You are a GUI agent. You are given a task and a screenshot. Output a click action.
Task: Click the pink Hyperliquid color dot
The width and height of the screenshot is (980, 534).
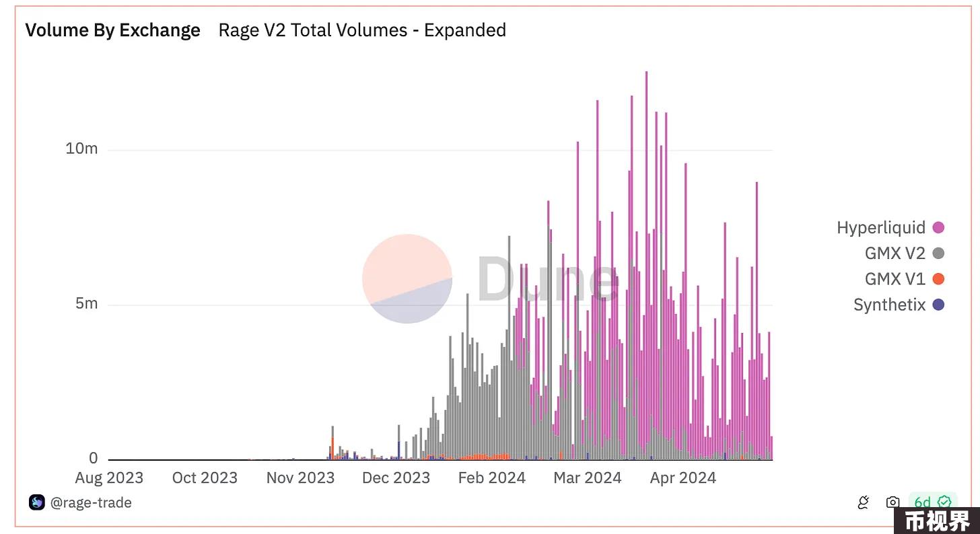938,227
